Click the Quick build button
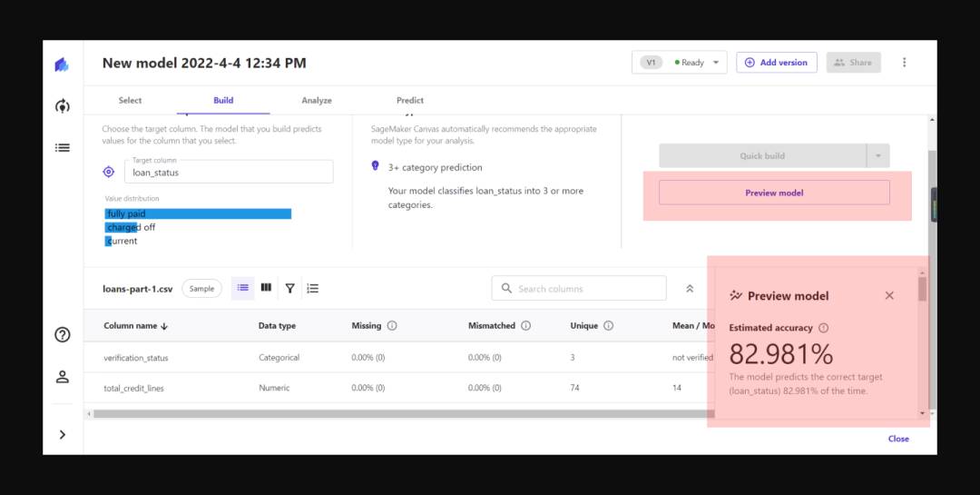The image size is (980, 495). pyautogui.click(x=762, y=156)
